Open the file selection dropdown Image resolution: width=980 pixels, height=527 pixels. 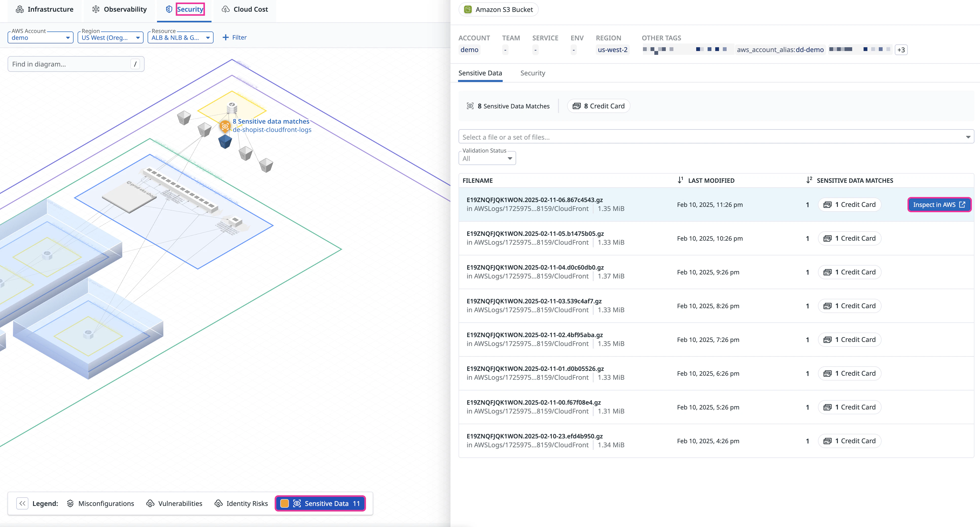coord(716,137)
